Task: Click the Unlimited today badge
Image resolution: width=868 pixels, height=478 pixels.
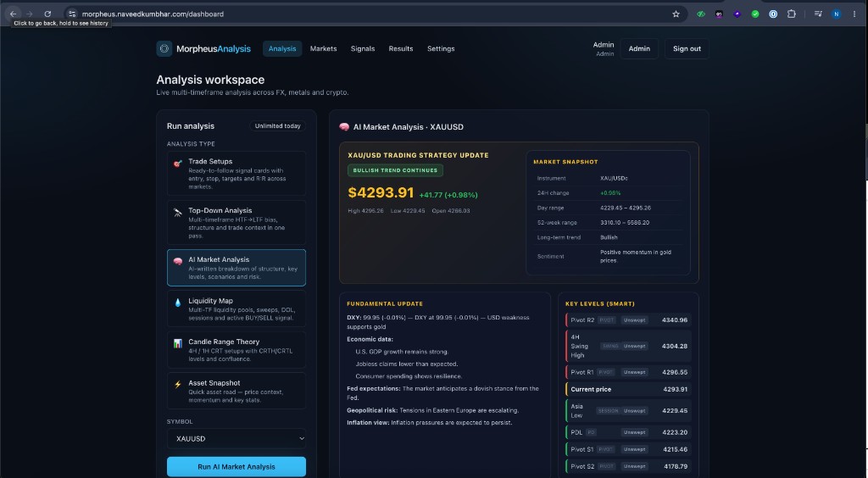Action: [x=277, y=126]
